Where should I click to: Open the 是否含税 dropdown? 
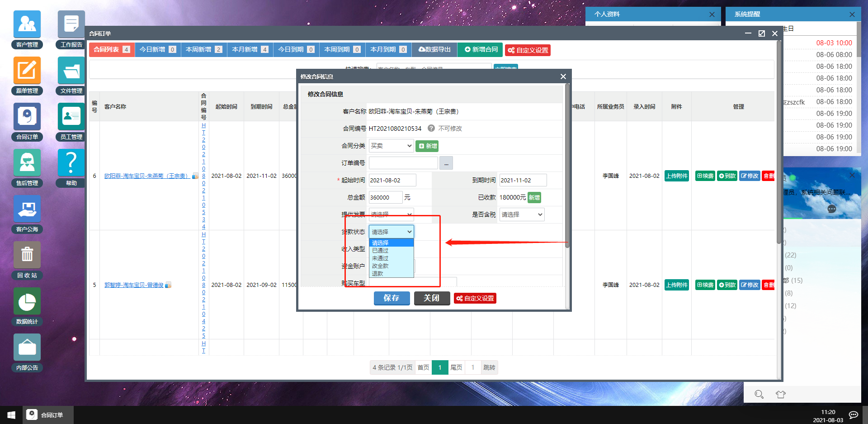tap(522, 214)
